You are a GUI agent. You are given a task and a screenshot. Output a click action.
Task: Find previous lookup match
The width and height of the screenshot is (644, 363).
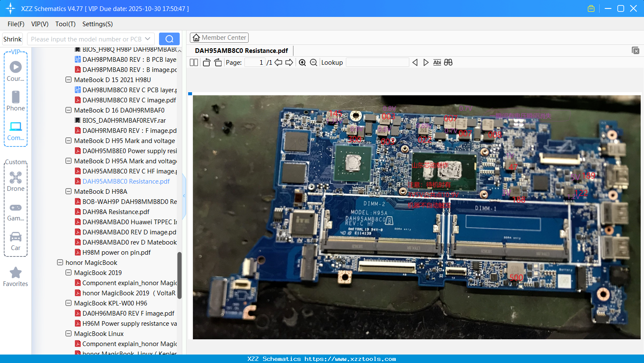tap(415, 63)
